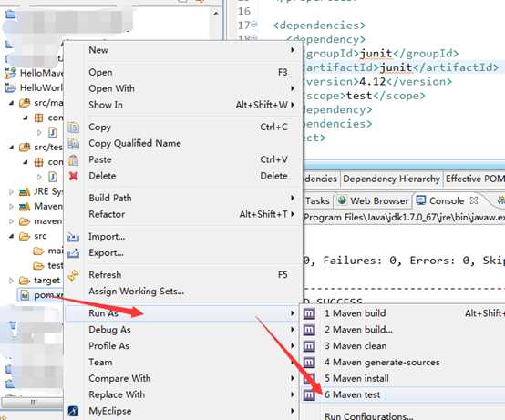Choose Import... entry
Viewport: 505px width, 420px height.
tap(183, 237)
